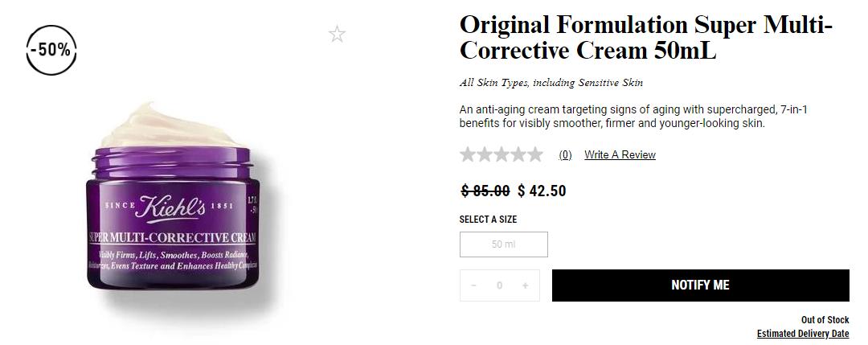
Task: Click the first rating star
Action: pyautogui.click(x=468, y=154)
